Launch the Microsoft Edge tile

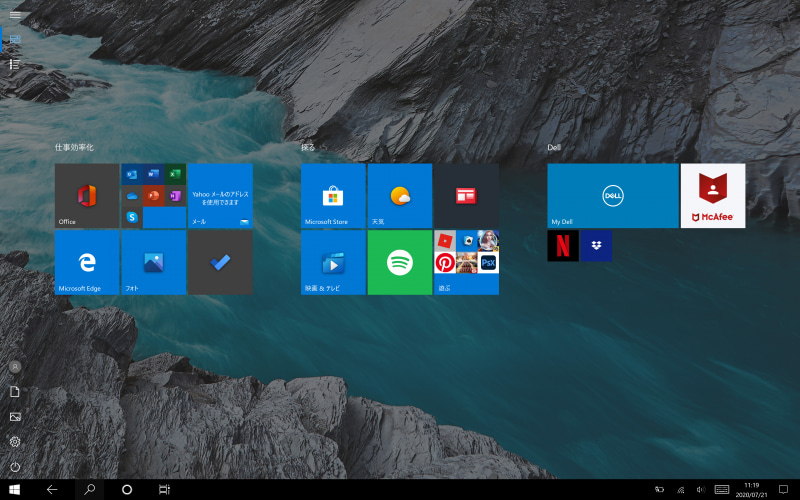[x=87, y=262]
